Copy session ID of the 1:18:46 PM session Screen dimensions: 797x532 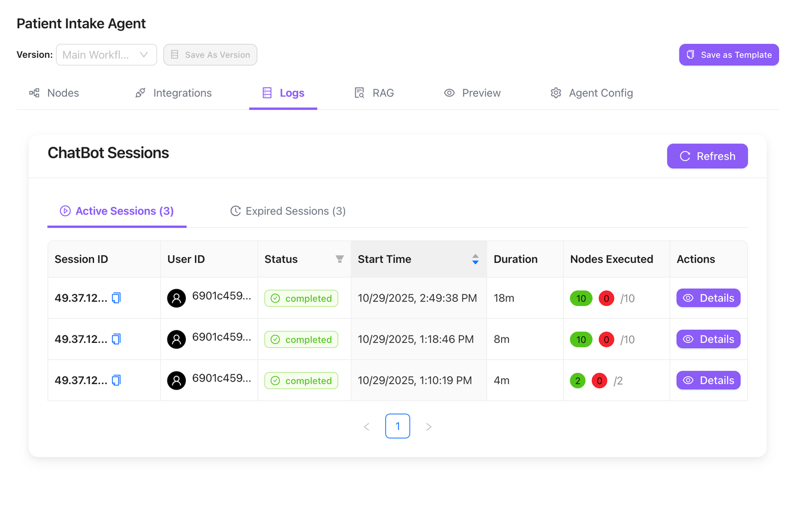coord(116,339)
